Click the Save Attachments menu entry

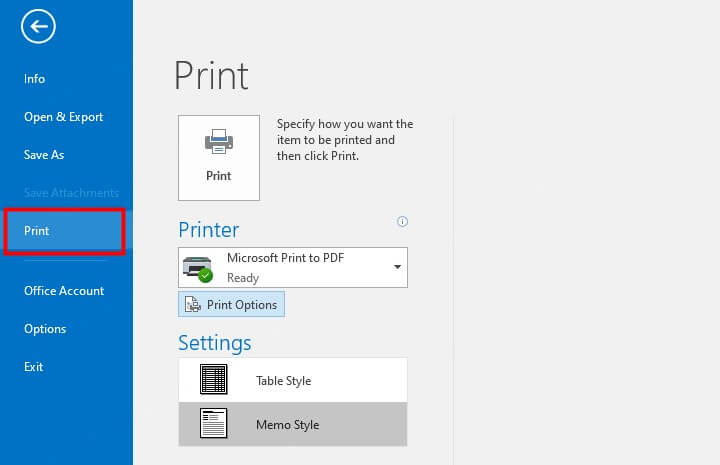point(71,193)
